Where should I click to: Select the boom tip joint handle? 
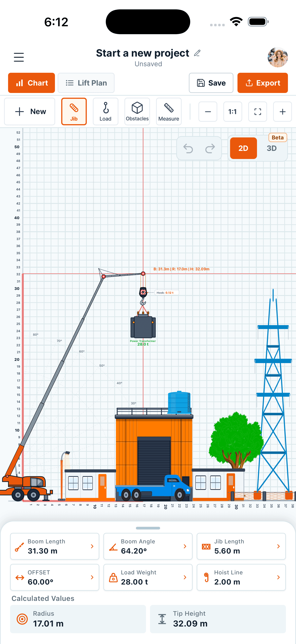pyautogui.click(x=103, y=276)
